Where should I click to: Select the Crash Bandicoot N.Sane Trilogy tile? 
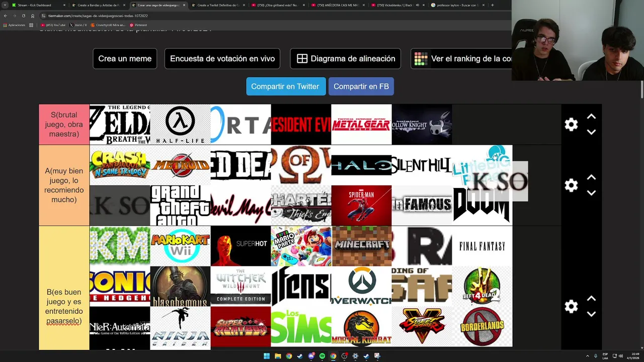coord(120,165)
